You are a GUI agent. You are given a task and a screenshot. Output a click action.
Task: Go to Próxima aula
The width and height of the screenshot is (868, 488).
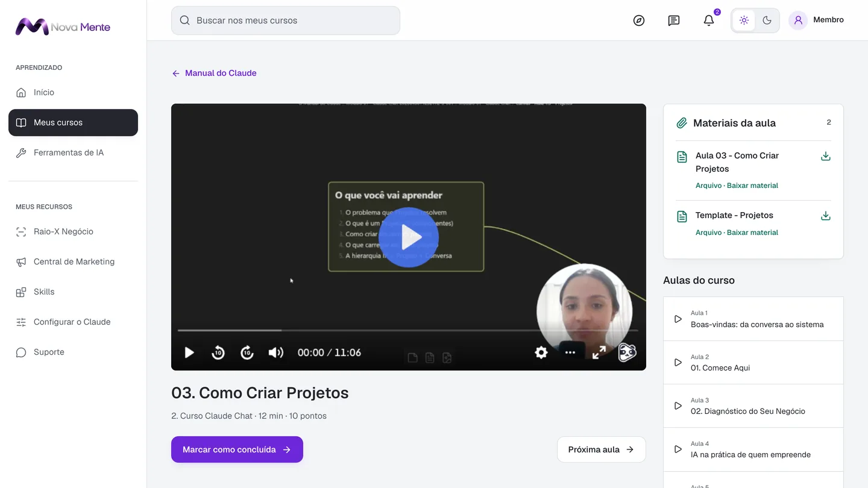(601, 449)
